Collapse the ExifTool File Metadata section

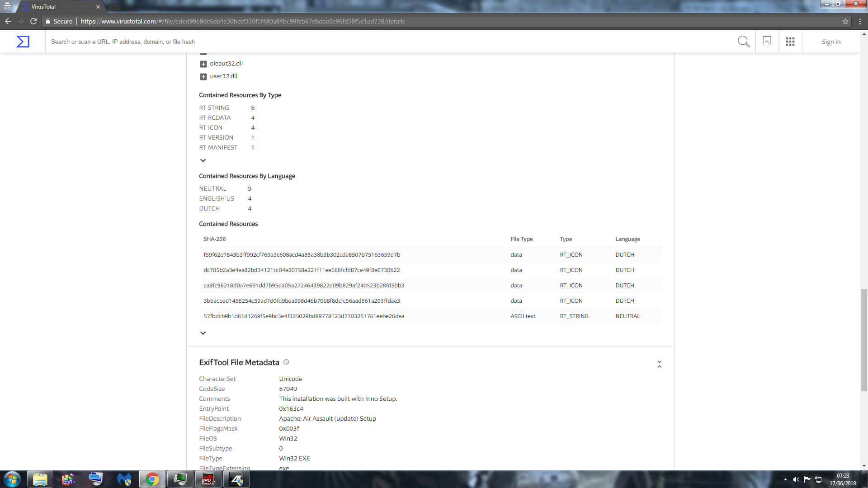(x=660, y=364)
